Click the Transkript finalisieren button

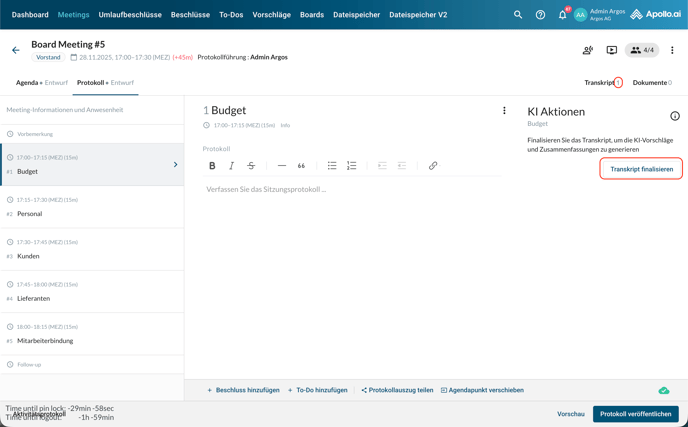tap(641, 169)
